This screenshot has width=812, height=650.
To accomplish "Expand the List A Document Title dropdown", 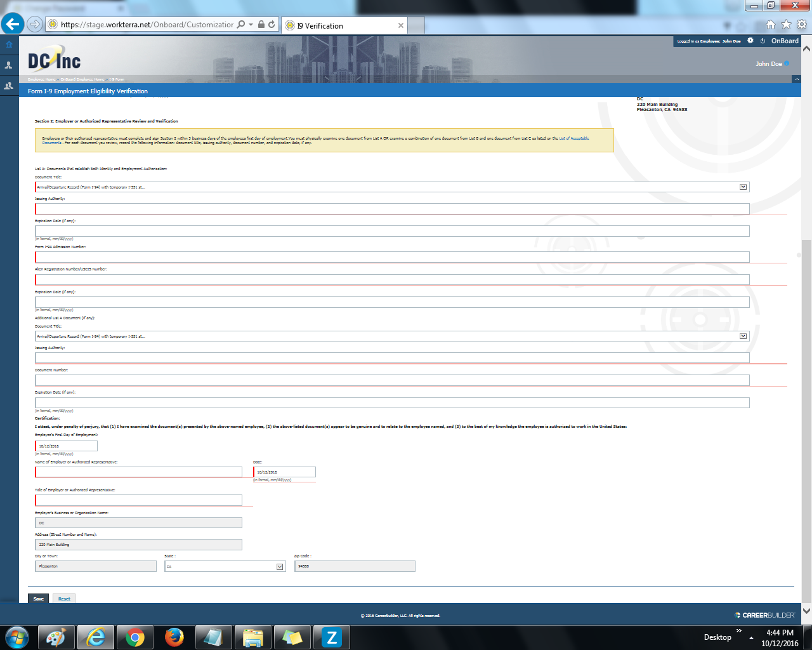I will [x=743, y=187].
